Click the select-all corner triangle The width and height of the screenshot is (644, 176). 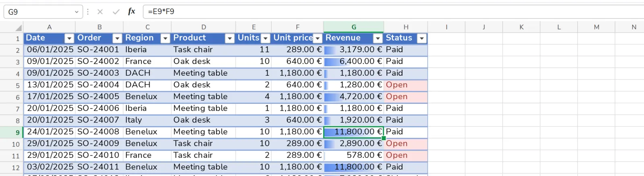pos(19,28)
